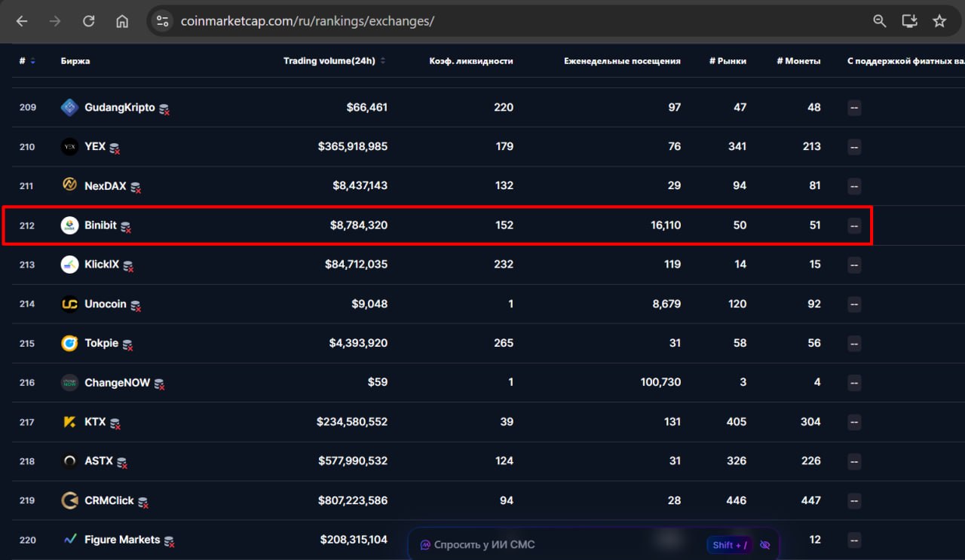Click the # Монеты column header
Screen dimensions: 965x560
click(798, 61)
